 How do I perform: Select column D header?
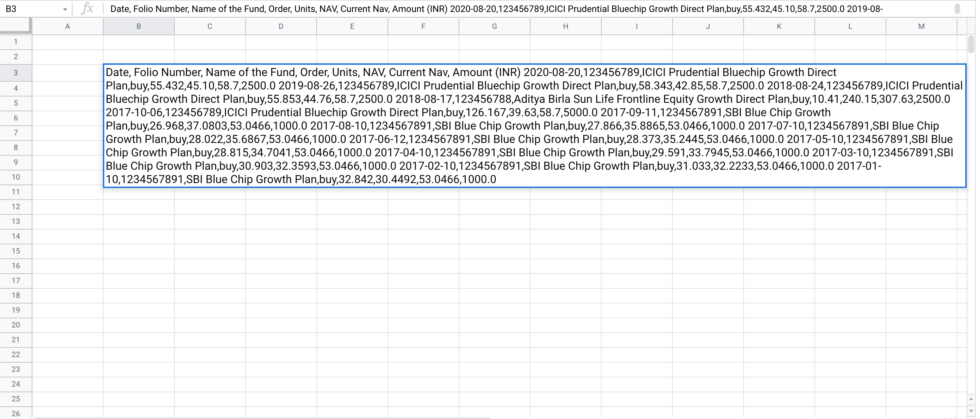281,26
